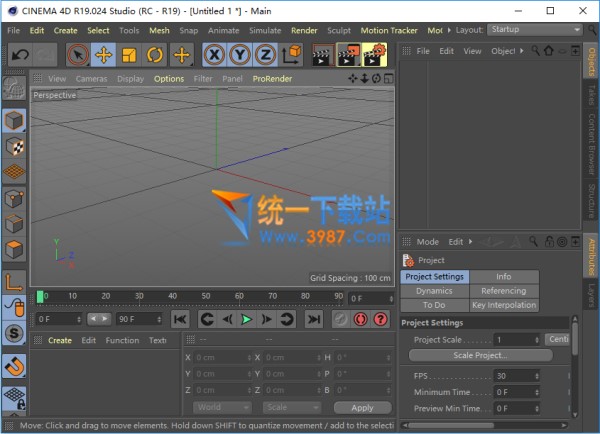600x434 pixels.
Task: Expand main menu overflow arrow
Action: [x=449, y=30]
